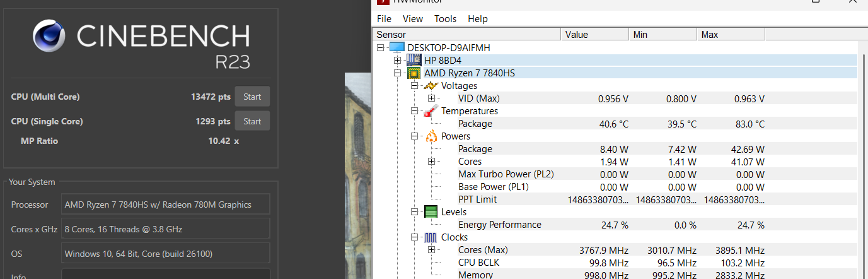Viewport: 868px width, 279px height.
Task: Open the File menu in HWMonitor
Action: pos(384,19)
